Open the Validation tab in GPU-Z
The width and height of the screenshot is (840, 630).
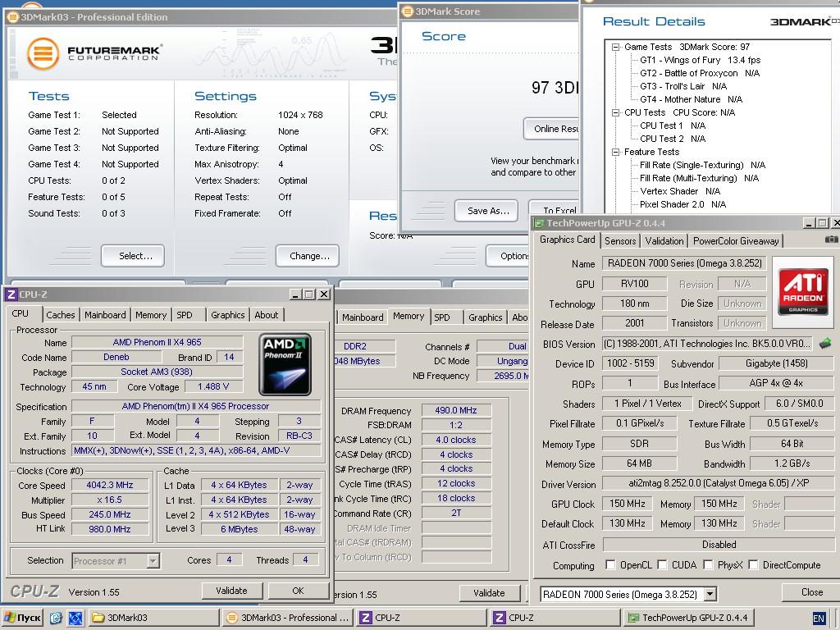(664, 241)
